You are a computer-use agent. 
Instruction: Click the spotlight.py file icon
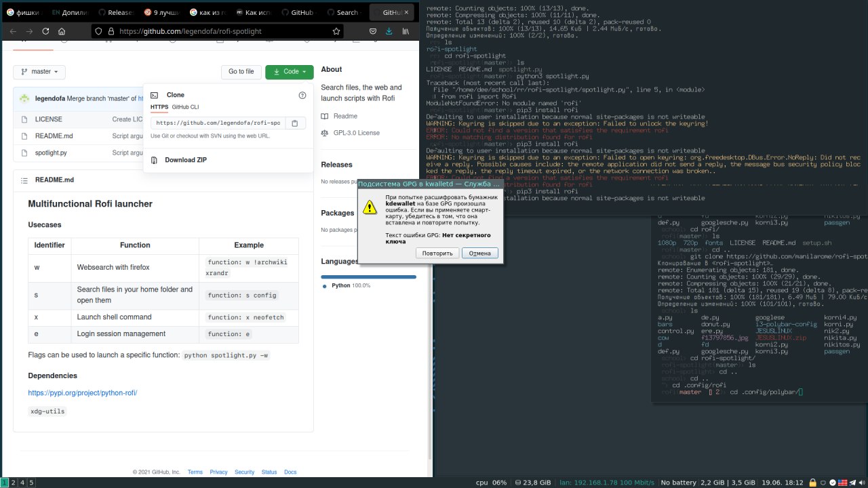[24, 153]
